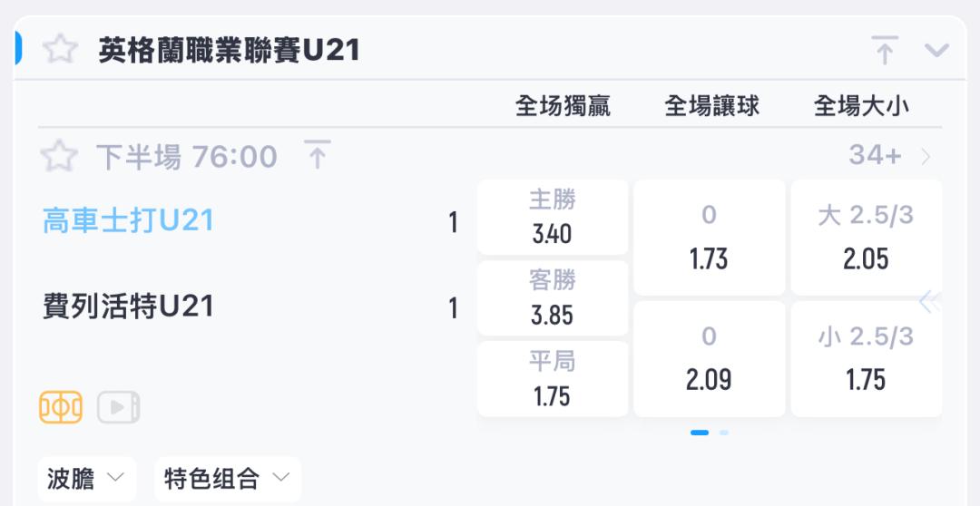Favorite the 英格蘭職業聯賽U21 league star
The height and width of the screenshot is (506, 980).
click(x=61, y=49)
